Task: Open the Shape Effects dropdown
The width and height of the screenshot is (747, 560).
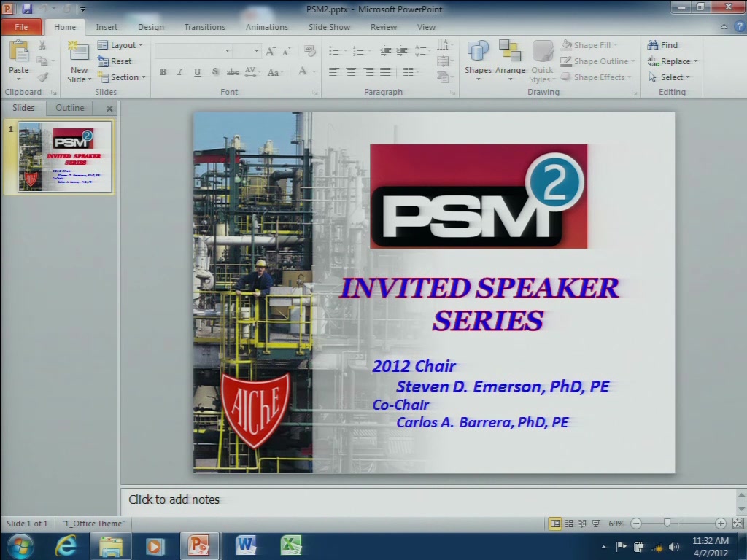Action: (x=596, y=77)
